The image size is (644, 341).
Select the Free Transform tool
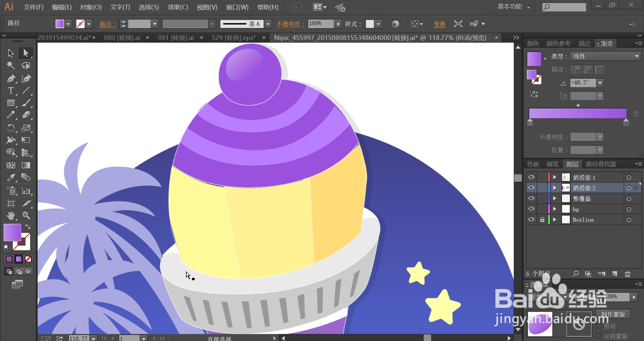click(26, 140)
